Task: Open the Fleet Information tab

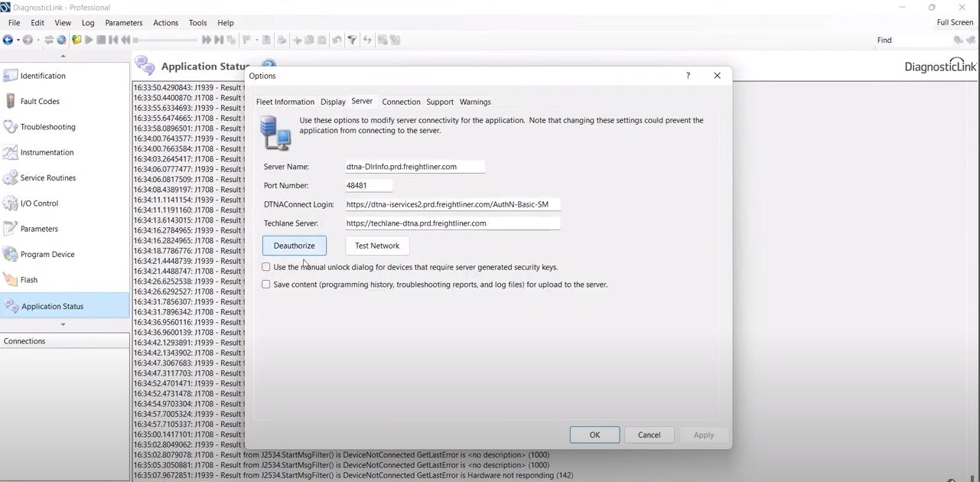Action: (285, 102)
